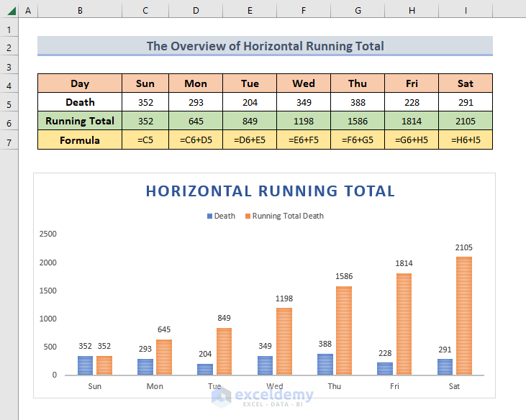Click the Death cell with value 291
The width and height of the screenshot is (526, 420).
coord(466,102)
